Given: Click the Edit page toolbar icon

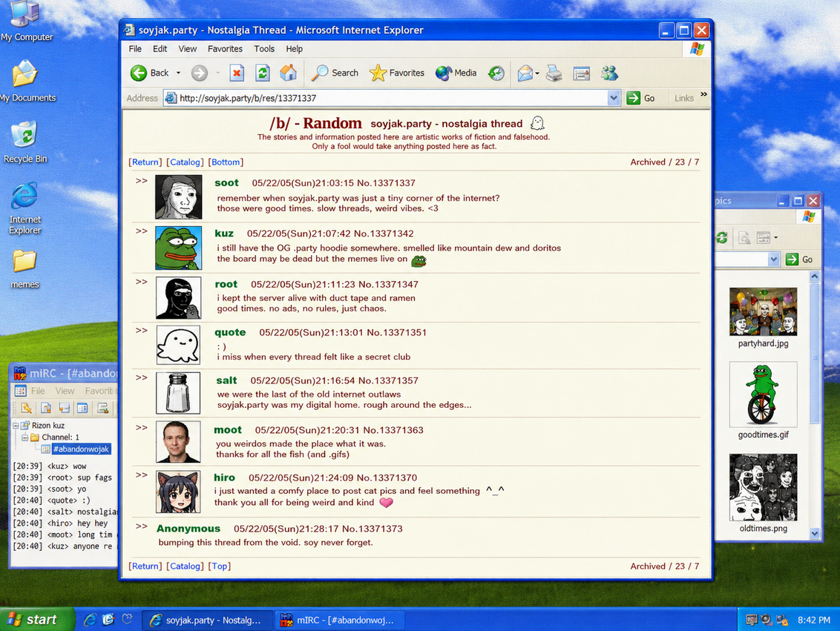Looking at the screenshot, I should click(x=581, y=73).
